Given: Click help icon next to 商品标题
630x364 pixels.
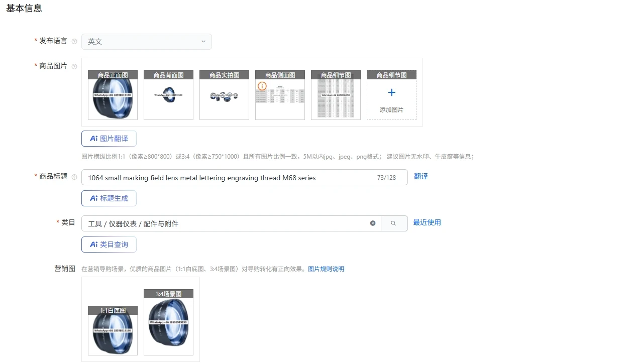Looking at the screenshot, I should pos(74,177).
